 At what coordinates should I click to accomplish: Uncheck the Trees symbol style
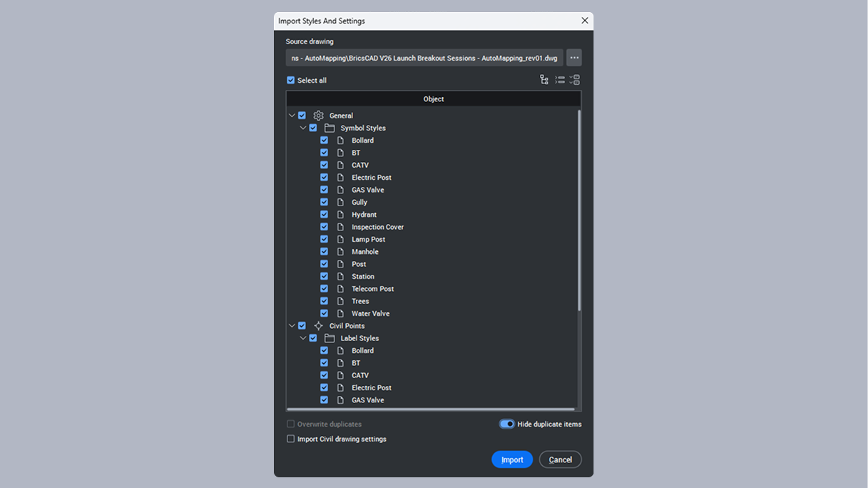[324, 300]
